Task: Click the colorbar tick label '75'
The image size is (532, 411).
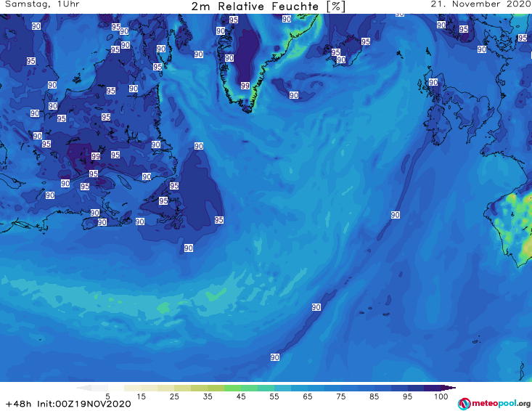Action: coord(340,396)
